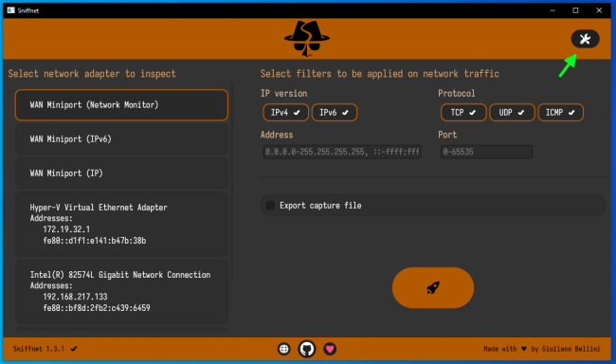Select WAN Miniport (IPv6) adapter
616x364 pixels.
point(121,139)
